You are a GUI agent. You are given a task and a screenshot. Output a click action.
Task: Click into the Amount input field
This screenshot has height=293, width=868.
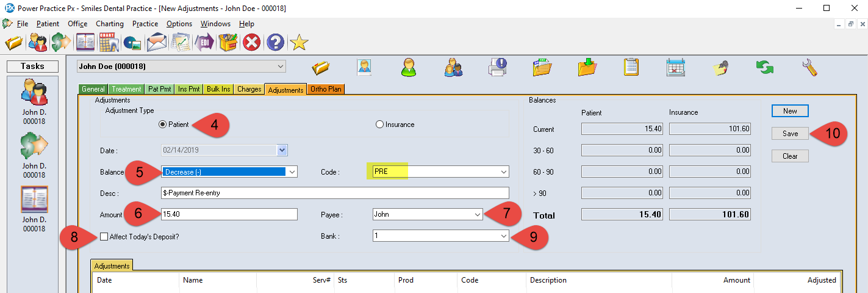pos(229,214)
